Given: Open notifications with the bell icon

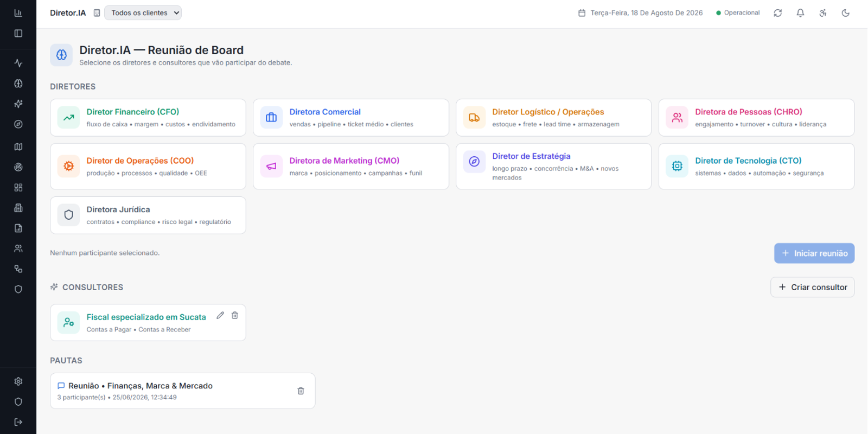Looking at the screenshot, I should (x=800, y=13).
